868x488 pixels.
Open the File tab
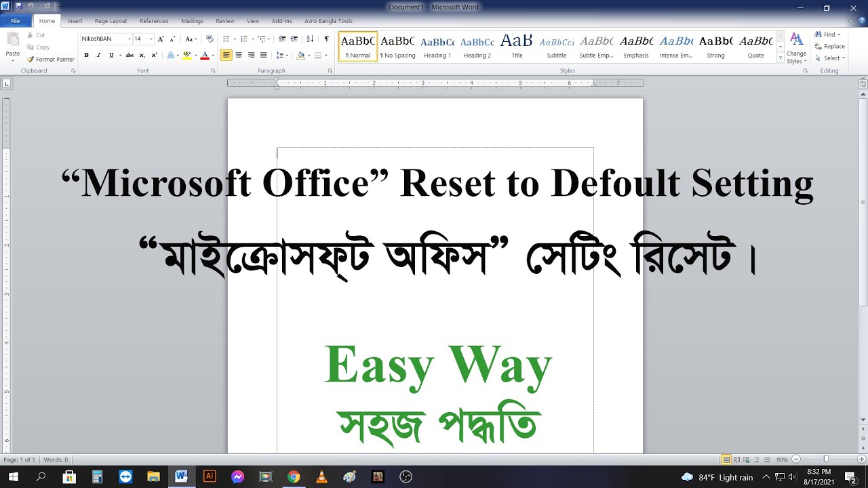click(x=16, y=21)
